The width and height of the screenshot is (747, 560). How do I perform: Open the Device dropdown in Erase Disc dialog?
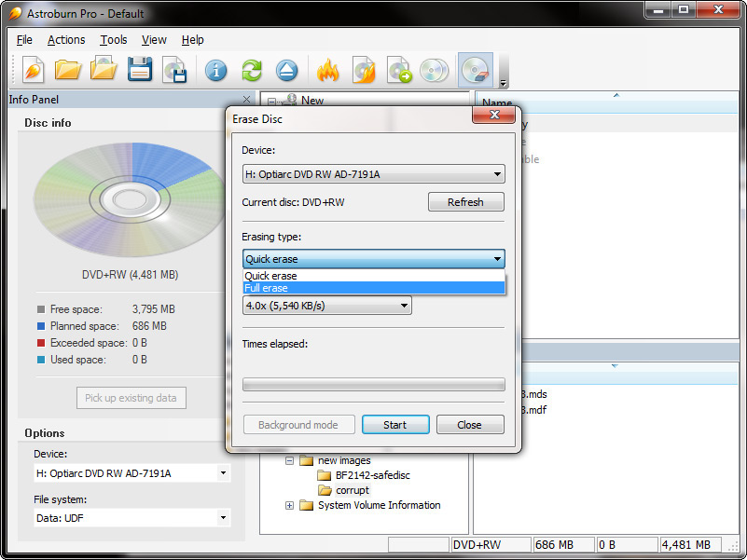pyautogui.click(x=372, y=173)
